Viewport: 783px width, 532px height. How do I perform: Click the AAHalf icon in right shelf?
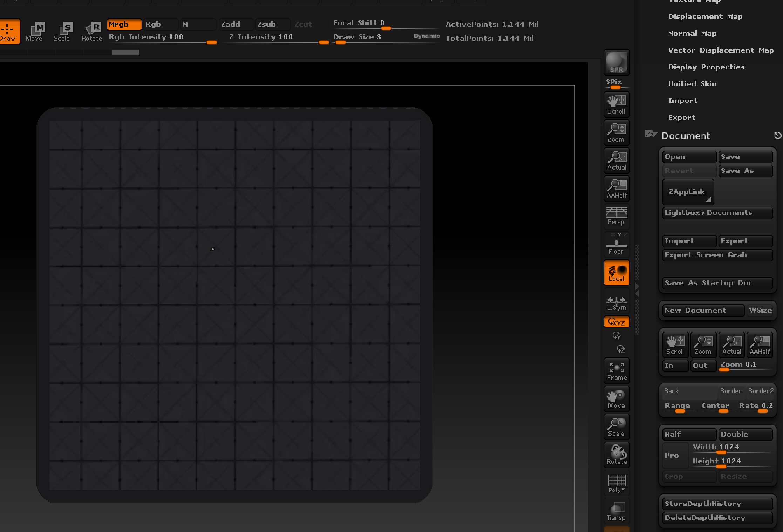pos(617,189)
